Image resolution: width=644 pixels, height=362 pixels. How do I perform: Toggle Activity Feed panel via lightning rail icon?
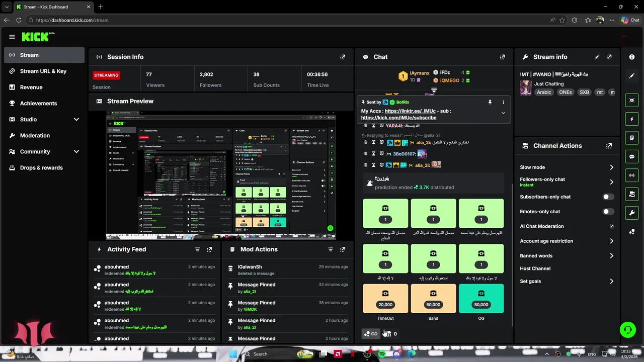(632, 119)
